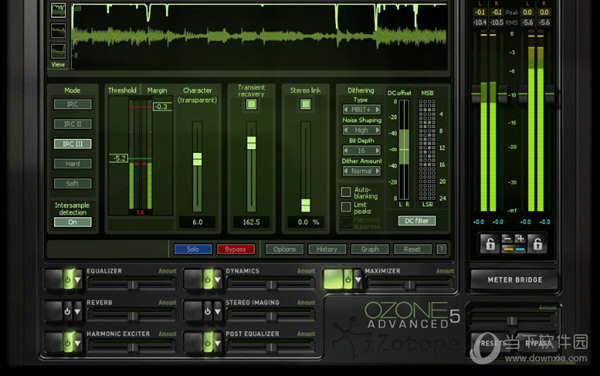This screenshot has width=600, height=376.
Task: Open the Reverb preset dropdown arrow
Action: 78,311
